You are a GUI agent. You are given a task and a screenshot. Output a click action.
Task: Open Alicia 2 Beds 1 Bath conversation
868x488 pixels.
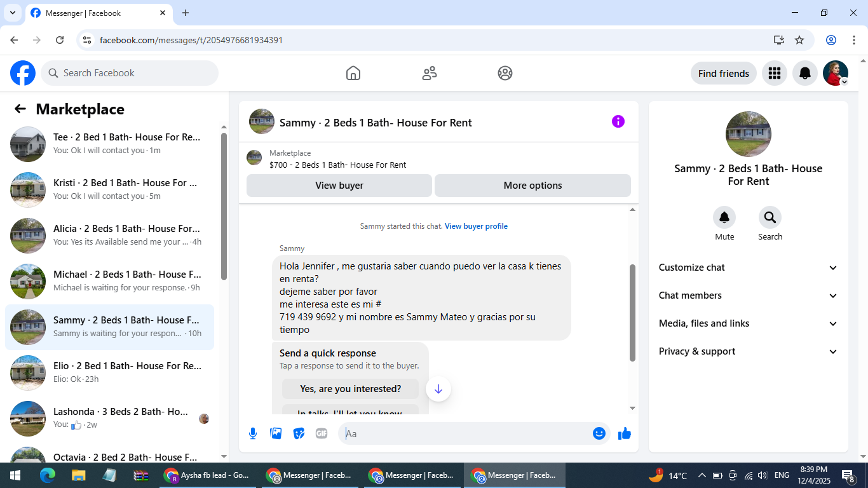pos(109,236)
